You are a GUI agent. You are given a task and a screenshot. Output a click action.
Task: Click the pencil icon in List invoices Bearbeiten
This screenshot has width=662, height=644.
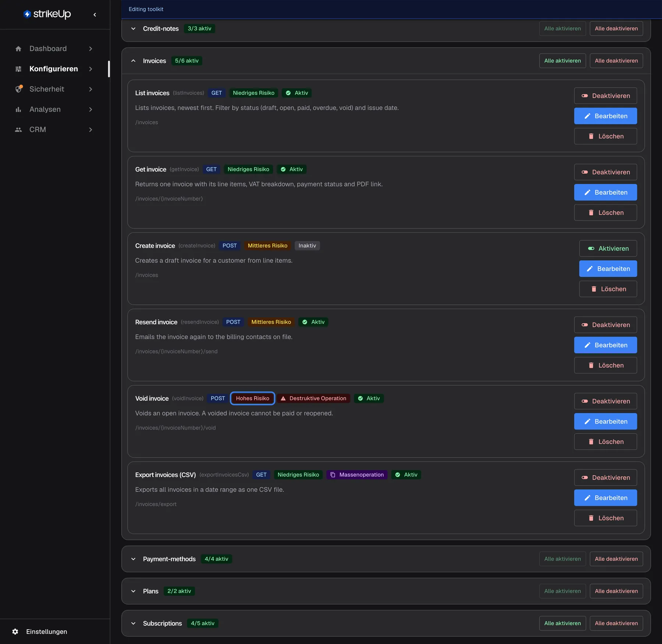[x=587, y=116]
